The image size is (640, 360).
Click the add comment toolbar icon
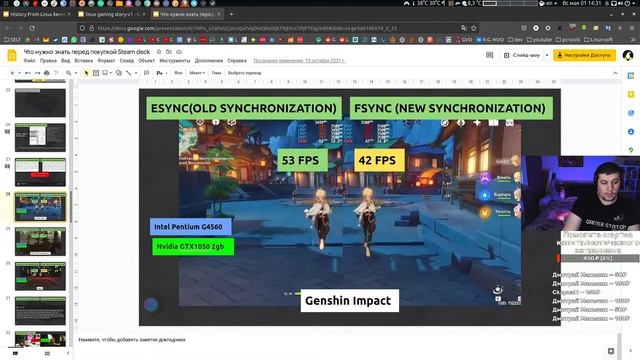(147, 73)
